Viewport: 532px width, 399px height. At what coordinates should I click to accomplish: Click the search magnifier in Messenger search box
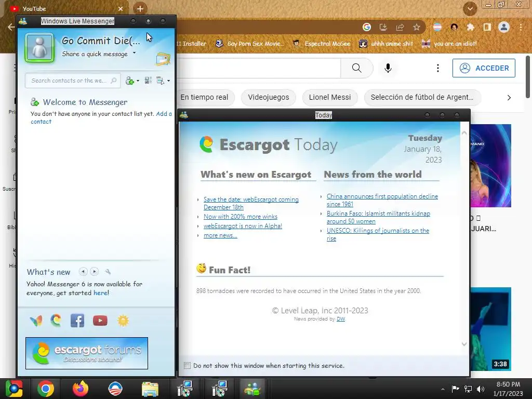(x=114, y=81)
